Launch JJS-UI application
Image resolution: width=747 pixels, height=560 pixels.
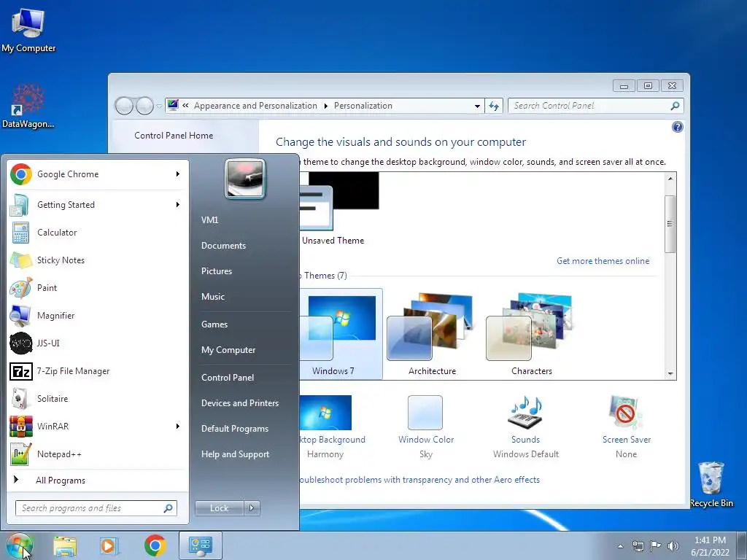click(x=97, y=343)
